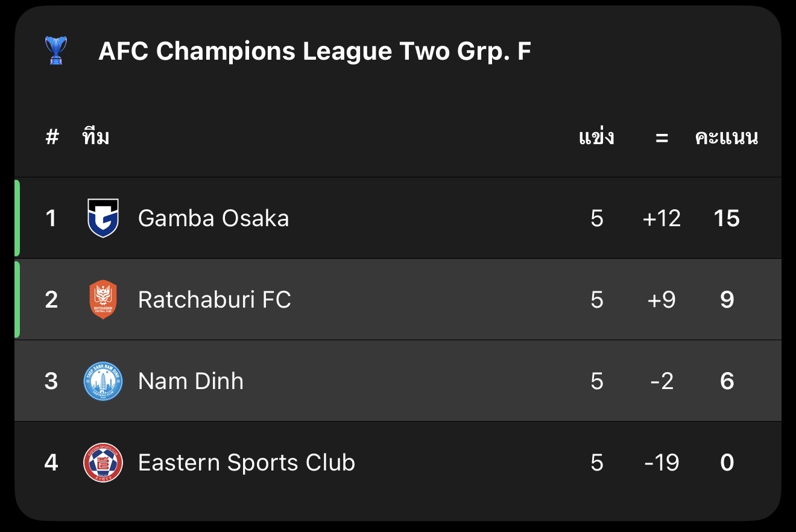Screen dimensions: 796x532
Task: Click the = goal difference column header
Action: click(x=662, y=138)
